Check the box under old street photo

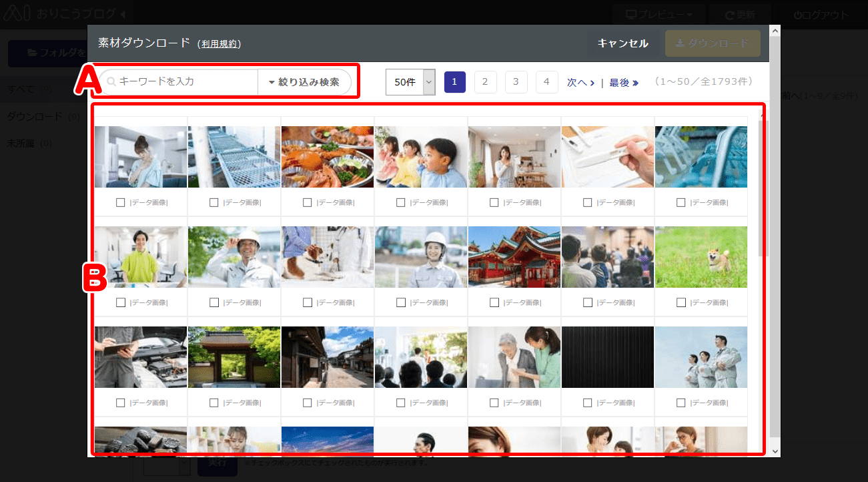coord(307,403)
